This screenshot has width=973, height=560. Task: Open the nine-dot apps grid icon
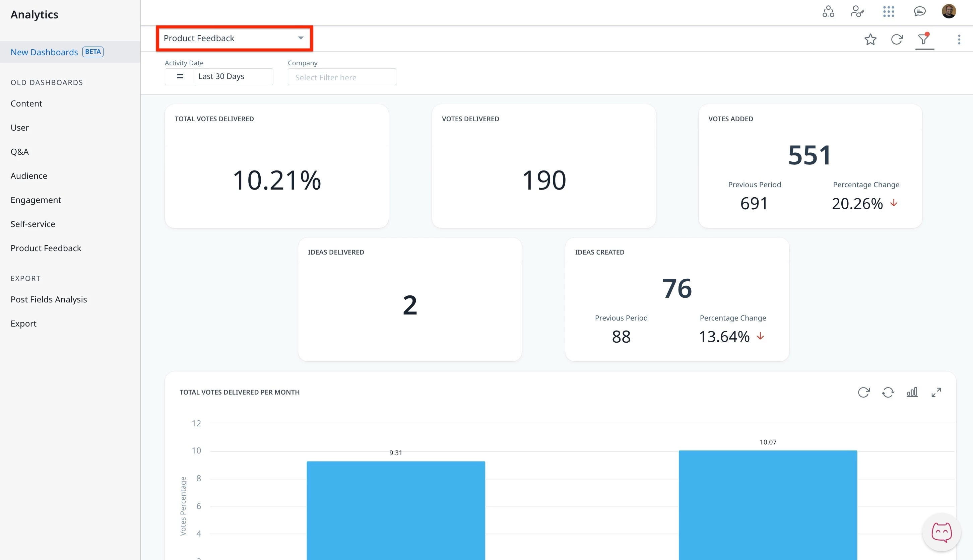pos(888,11)
